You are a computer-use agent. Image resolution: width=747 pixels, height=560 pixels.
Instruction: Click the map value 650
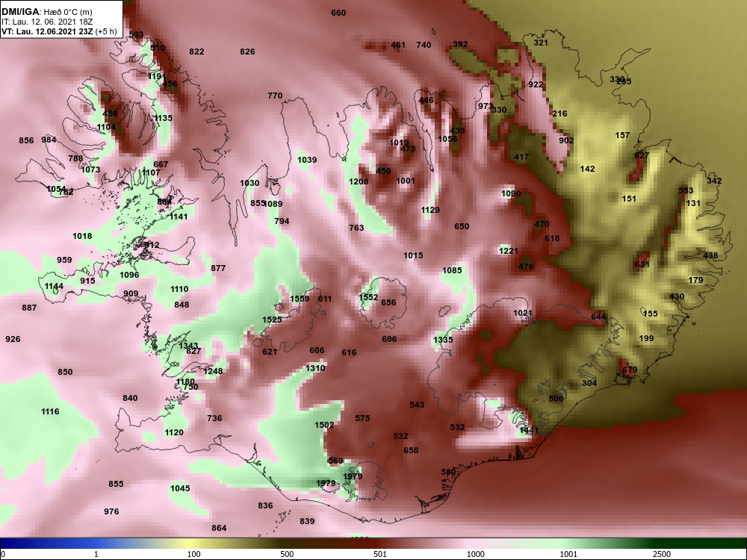(x=462, y=226)
